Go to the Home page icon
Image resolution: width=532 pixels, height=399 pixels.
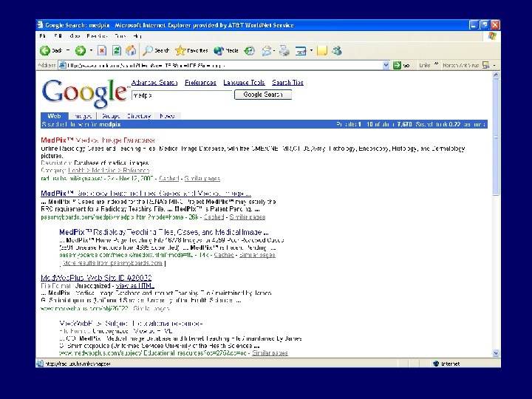pyautogui.click(x=131, y=50)
